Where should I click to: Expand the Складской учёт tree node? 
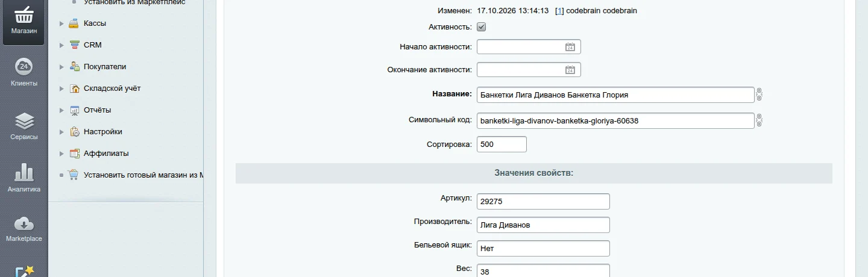pyautogui.click(x=61, y=89)
